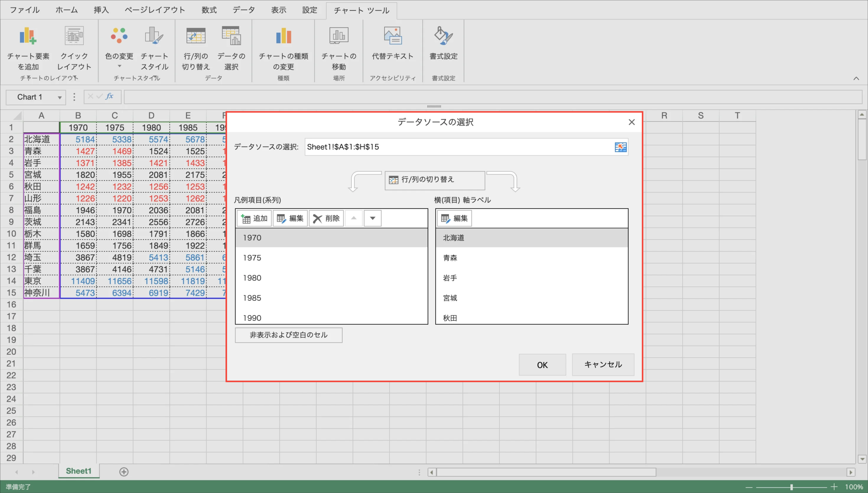
Task: Open the Chart 1 name box dropdown
Action: (60, 97)
